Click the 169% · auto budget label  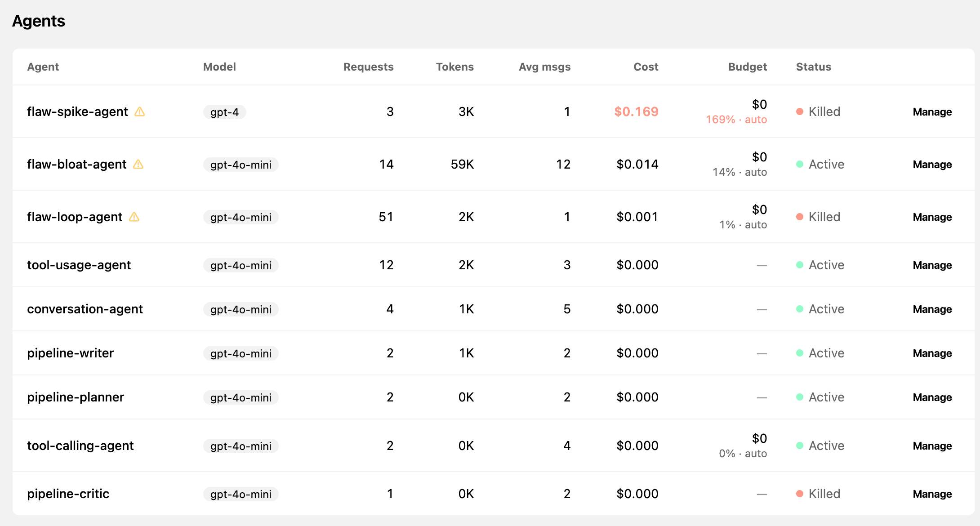click(736, 120)
